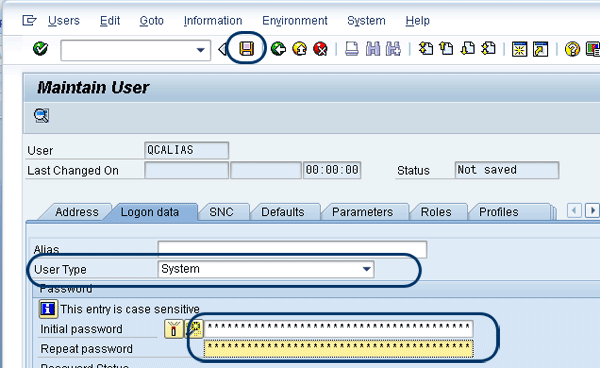
Task: Click the Alias input field
Action: click(292, 249)
